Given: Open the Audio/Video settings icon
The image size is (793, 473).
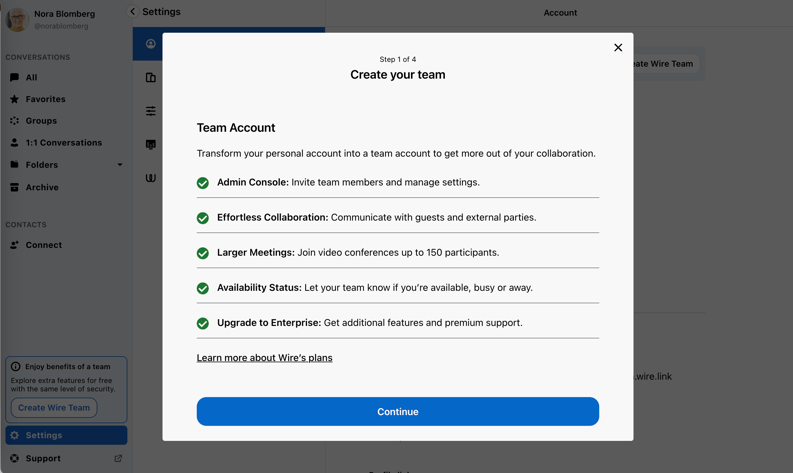Looking at the screenshot, I should (x=151, y=145).
